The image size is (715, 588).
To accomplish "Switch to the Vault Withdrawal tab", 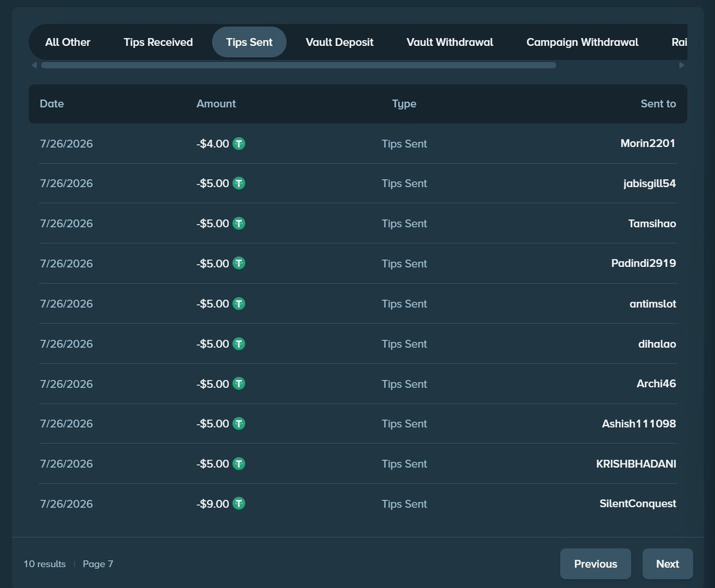I will pyautogui.click(x=450, y=42).
